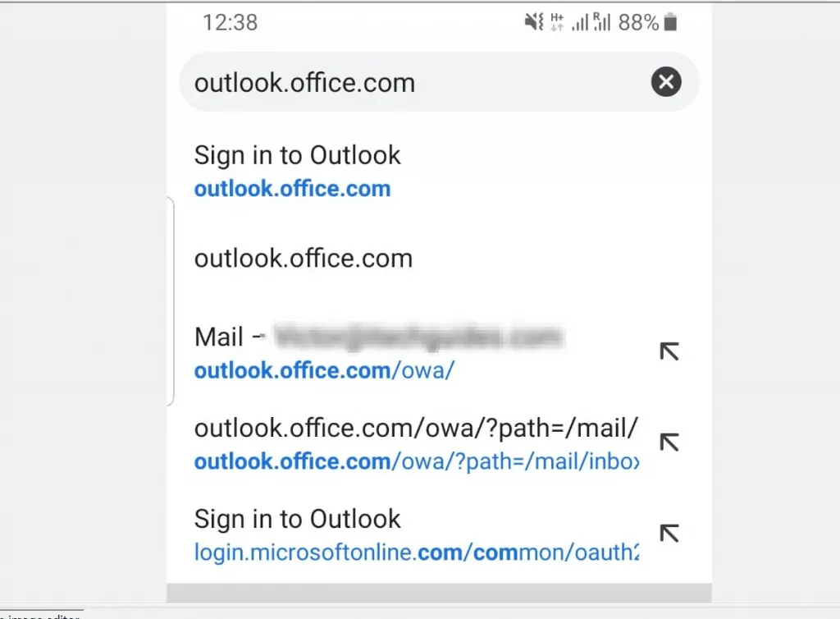
Task: Select the plain black outlook.office.com search suggestion
Action: click(304, 259)
